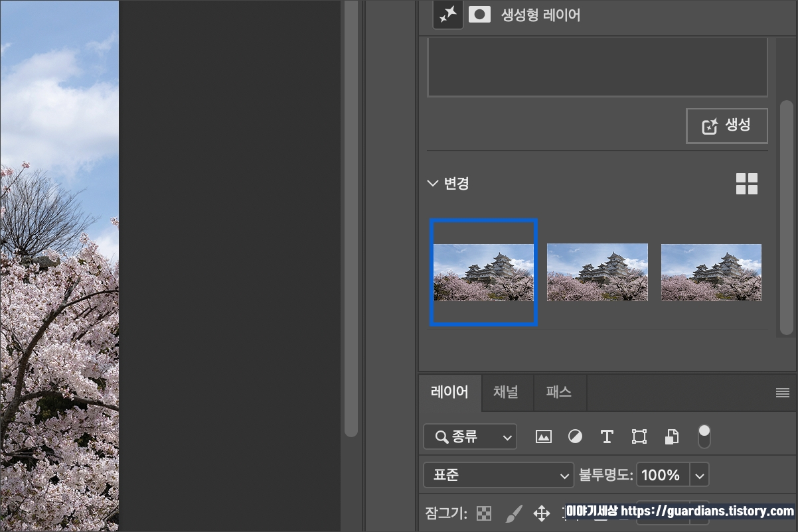The width and height of the screenshot is (798, 532).
Task: Filter layers by shape layers
Action: tap(639, 436)
